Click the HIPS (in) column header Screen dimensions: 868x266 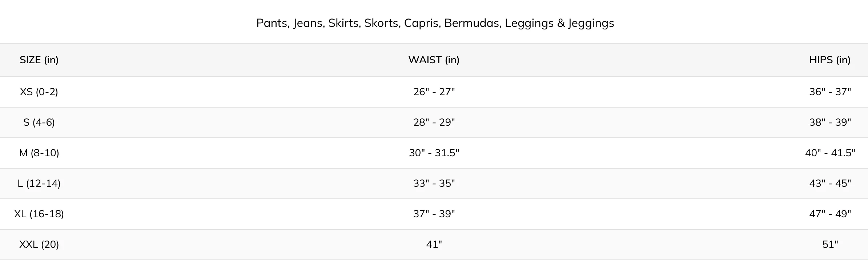click(830, 60)
